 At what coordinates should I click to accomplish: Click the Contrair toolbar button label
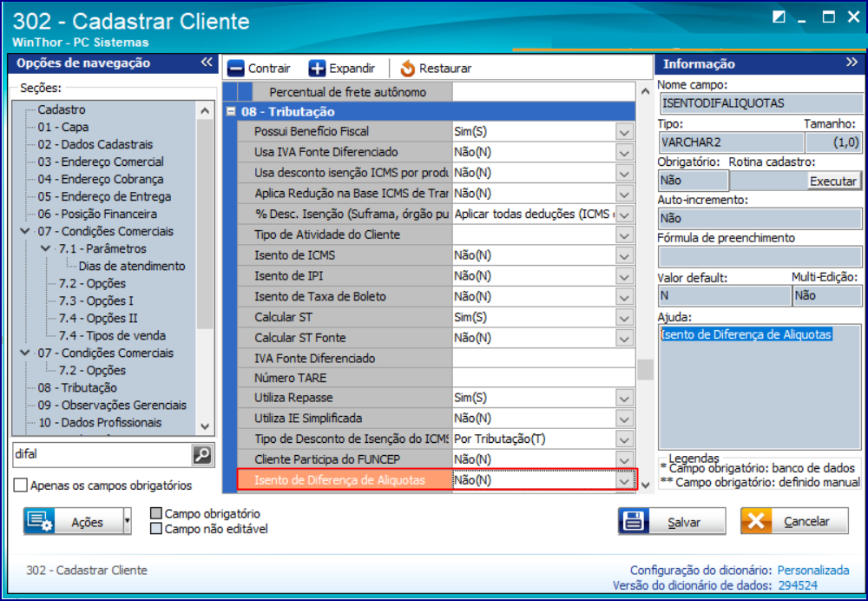269,69
